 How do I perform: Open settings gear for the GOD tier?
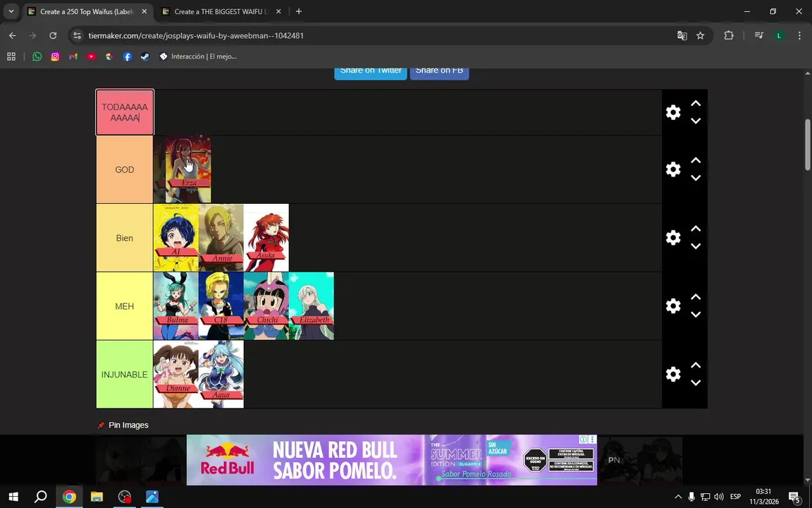[672, 169]
